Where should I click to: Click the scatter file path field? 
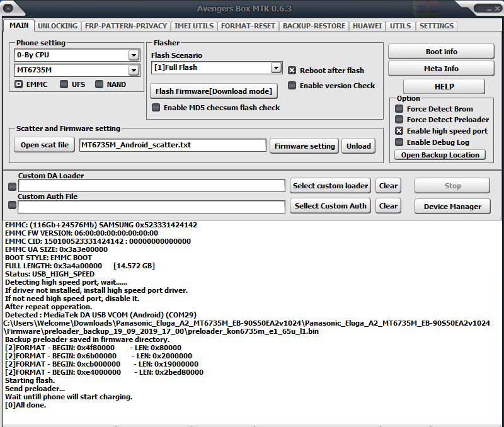pos(173,145)
